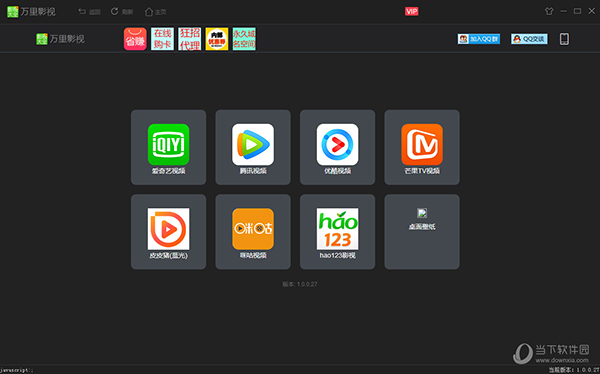600x374 pixels.
Task: Click the 当前版本 status bar text
Action: [574, 370]
